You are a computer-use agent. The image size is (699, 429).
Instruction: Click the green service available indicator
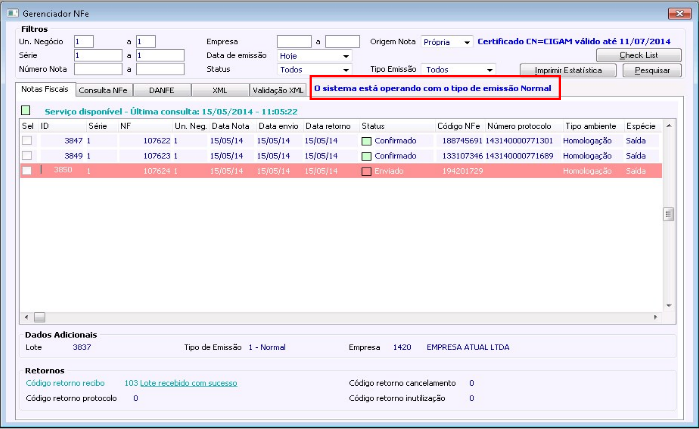pos(26,110)
